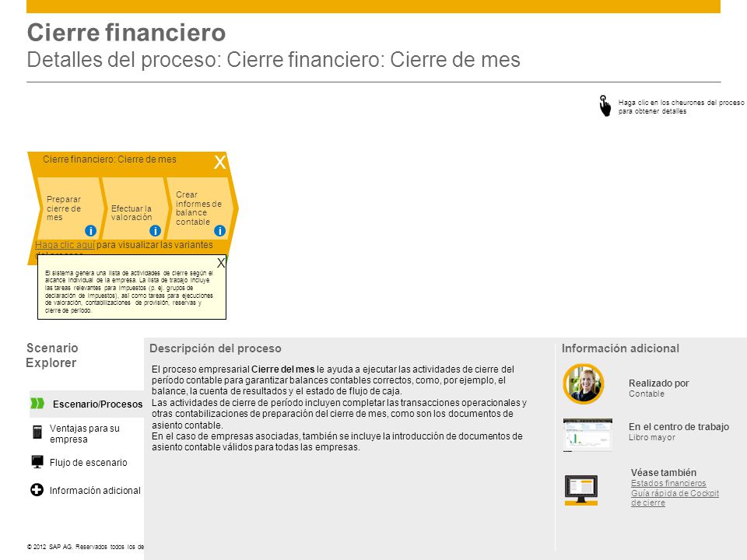Click the 'En el centro de trabajo' label
The image size is (747, 560).
click(x=679, y=427)
